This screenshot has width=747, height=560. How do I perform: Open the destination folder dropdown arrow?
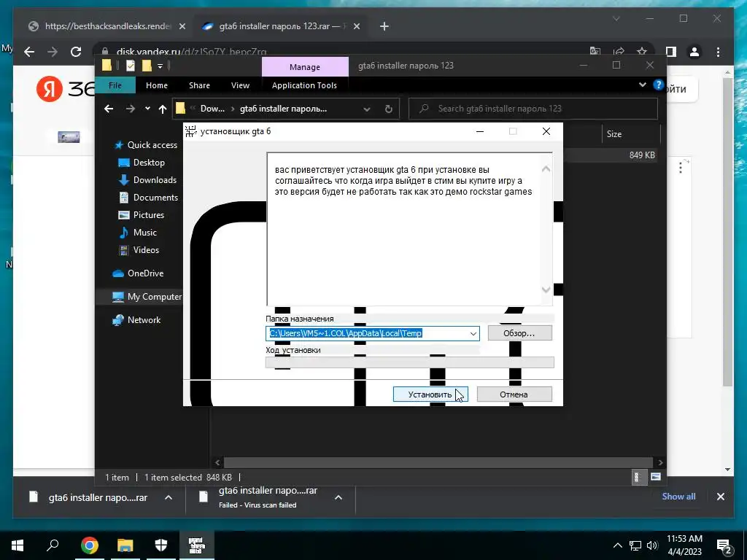pos(473,333)
